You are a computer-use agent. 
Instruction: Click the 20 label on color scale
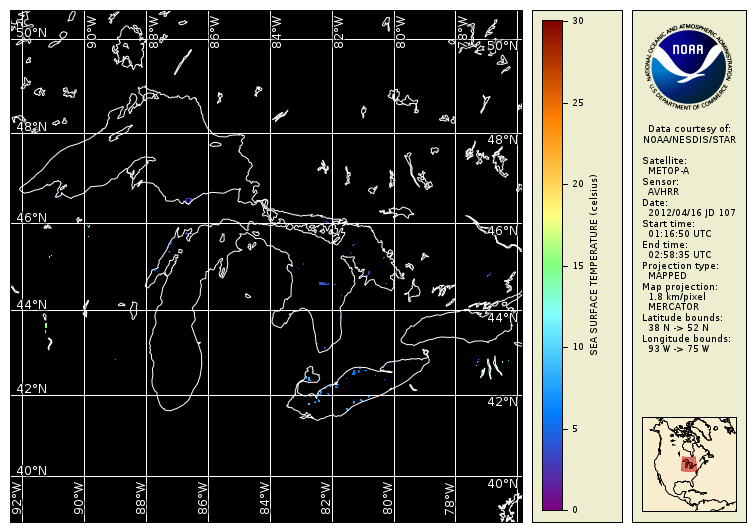click(x=578, y=184)
